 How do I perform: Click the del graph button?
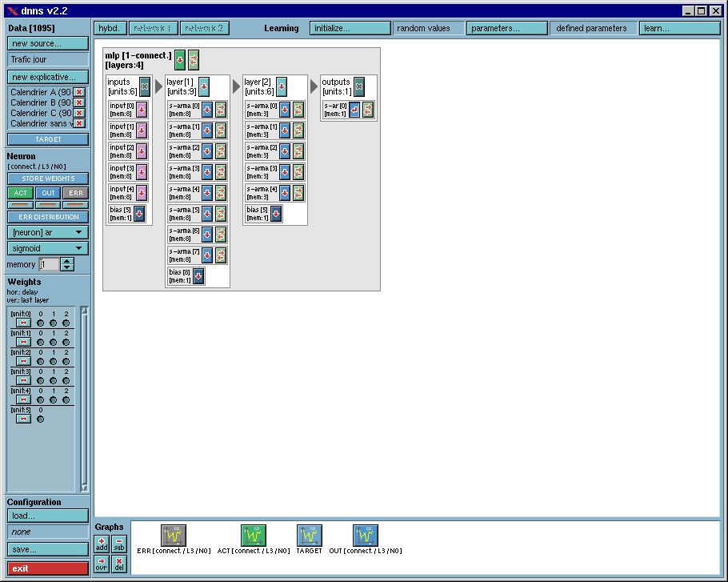click(119, 564)
